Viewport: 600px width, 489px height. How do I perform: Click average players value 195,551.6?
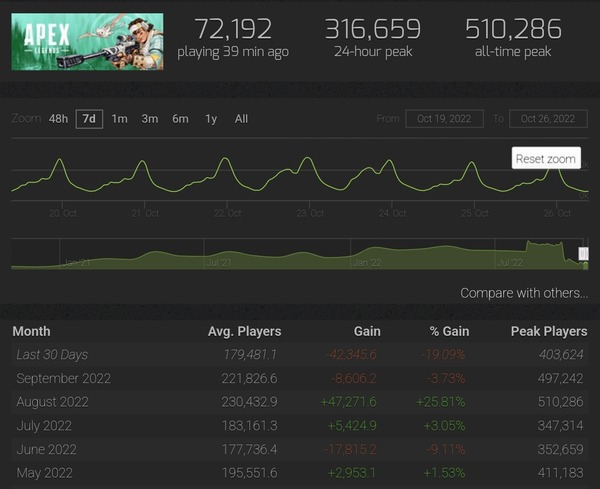(249, 473)
